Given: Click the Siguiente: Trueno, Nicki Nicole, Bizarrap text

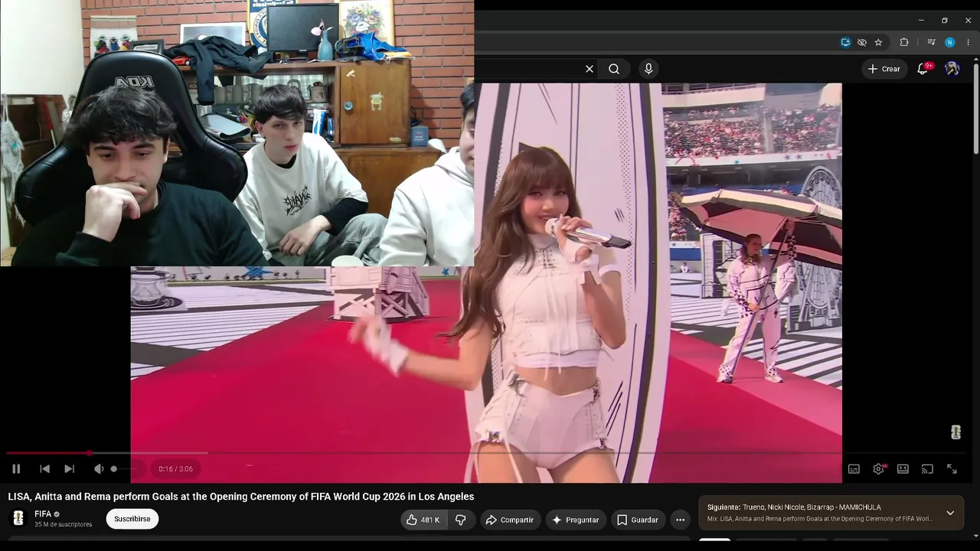Looking at the screenshot, I should [x=794, y=507].
